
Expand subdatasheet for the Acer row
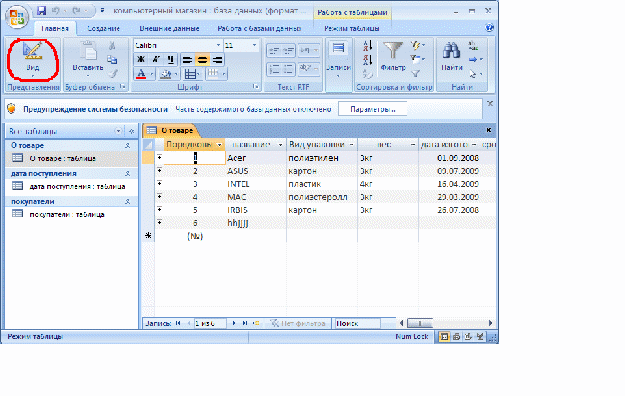(159, 157)
